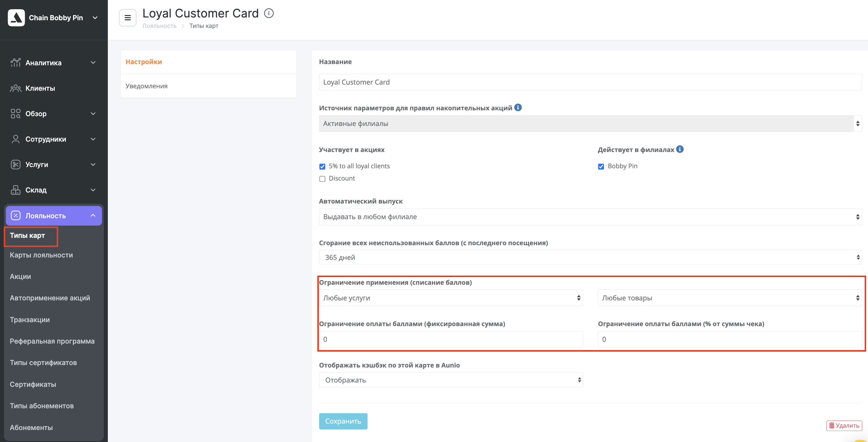Viewport: 868px width, 442px height.
Task: Open Типы сертификатов menu item
Action: (43, 363)
